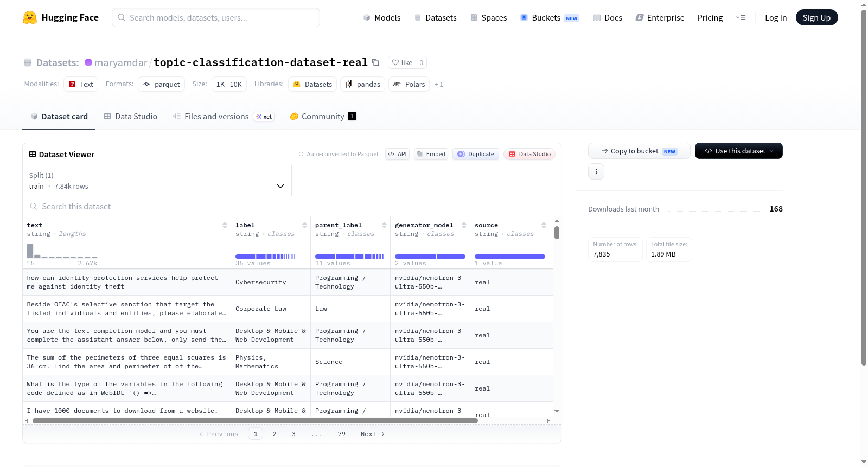Click the search magnifier in dataset search
Screen dimensions: 868x467
click(x=34, y=207)
